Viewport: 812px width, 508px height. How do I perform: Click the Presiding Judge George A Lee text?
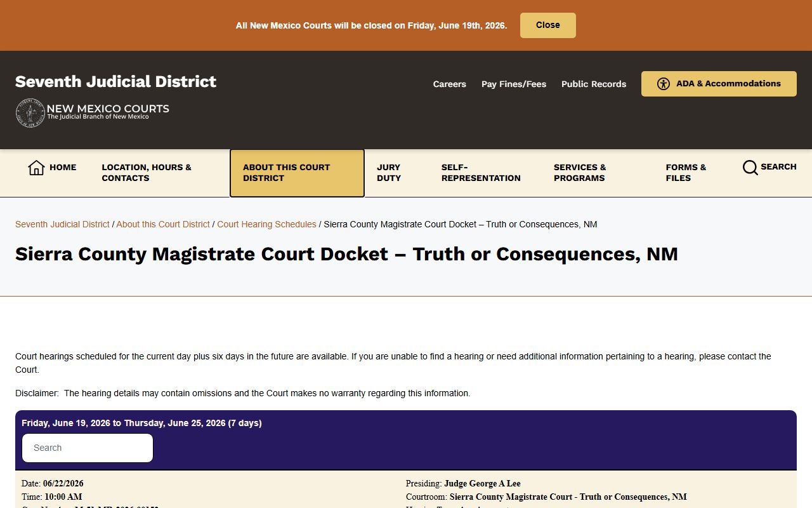point(463,484)
